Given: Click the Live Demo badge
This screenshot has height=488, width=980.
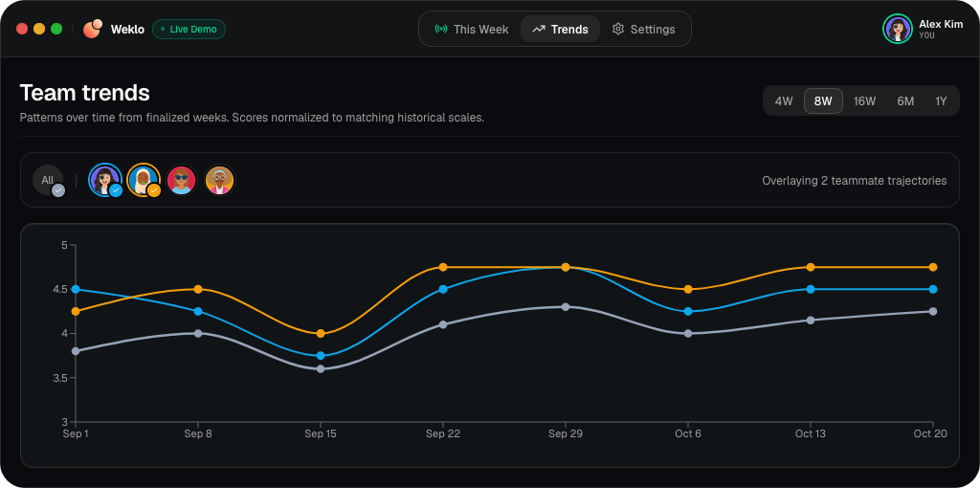Looking at the screenshot, I should click(189, 30).
